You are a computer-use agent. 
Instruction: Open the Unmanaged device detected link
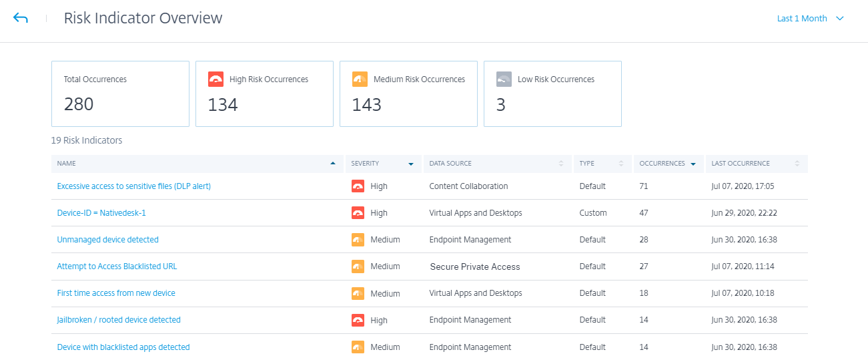coord(108,240)
